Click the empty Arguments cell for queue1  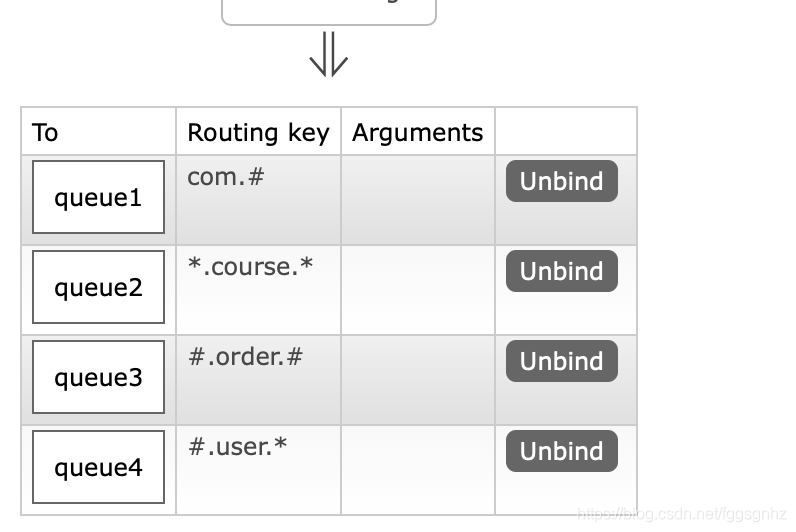click(418, 200)
